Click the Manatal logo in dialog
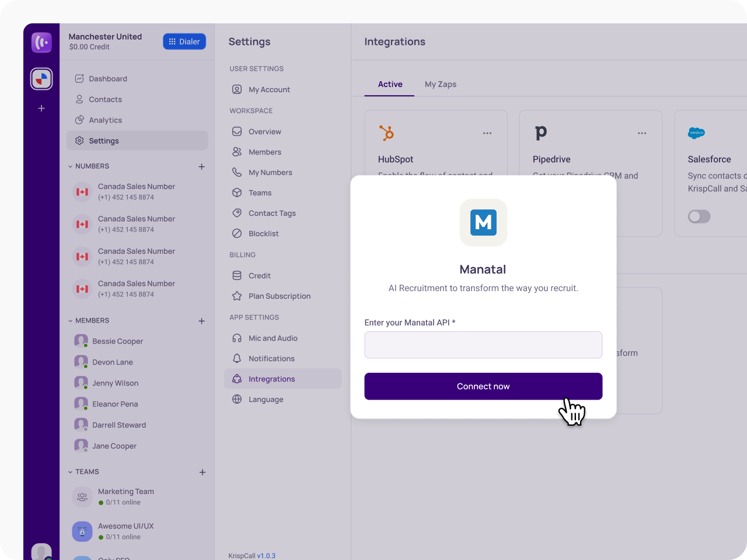 (x=483, y=223)
